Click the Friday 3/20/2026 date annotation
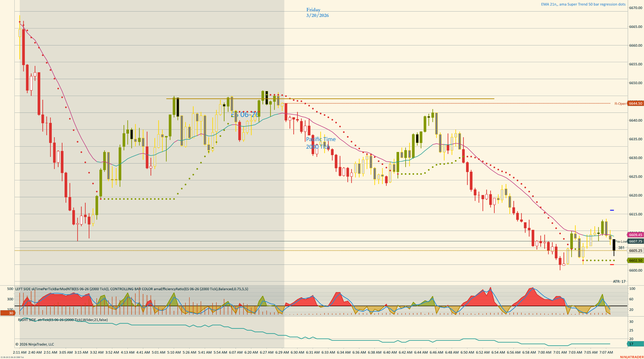The image size is (644, 359). point(318,13)
